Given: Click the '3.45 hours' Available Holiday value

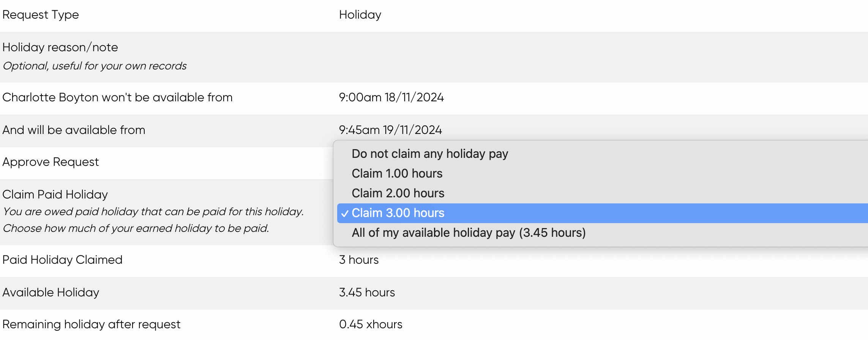Looking at the screenshot, I should (367, 293).
